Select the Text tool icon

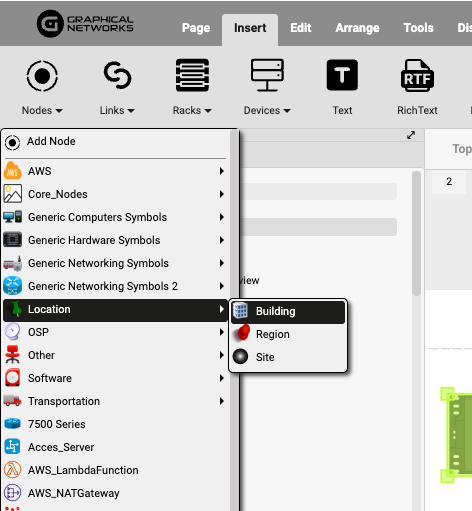pos(342,75)
